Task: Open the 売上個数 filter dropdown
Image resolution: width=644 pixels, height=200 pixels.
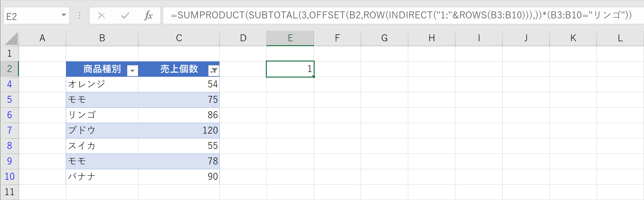Action: click(x=213, y=70)
